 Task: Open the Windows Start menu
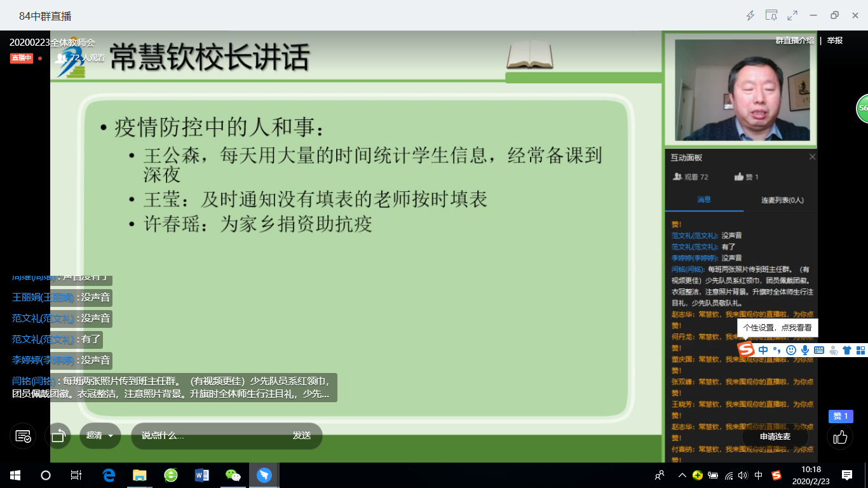pos(15,475)
